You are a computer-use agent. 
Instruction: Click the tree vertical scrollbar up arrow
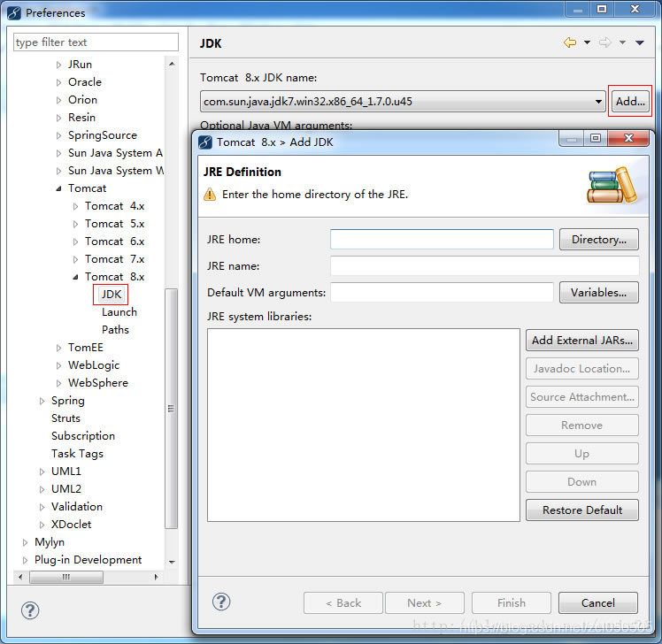(172, 64)
